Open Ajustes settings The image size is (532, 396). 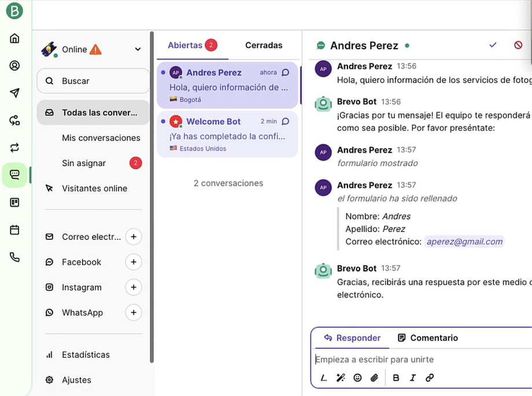click(x=68, y=380)
